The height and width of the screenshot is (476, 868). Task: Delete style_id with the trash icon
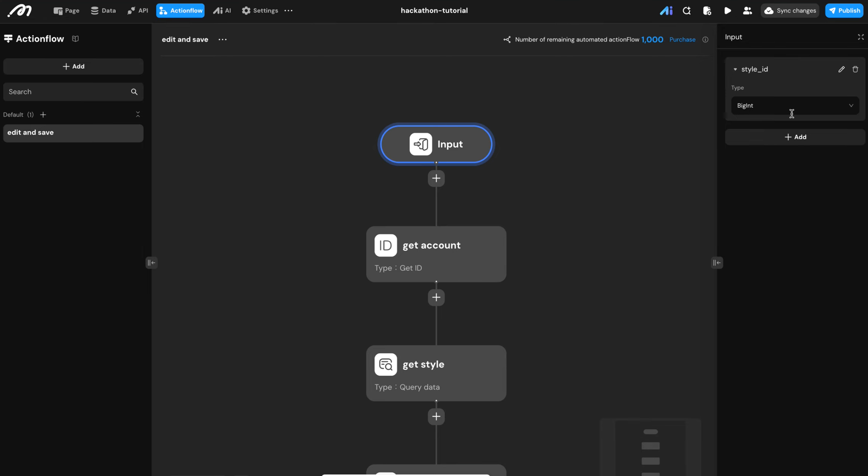coord(855,69)
